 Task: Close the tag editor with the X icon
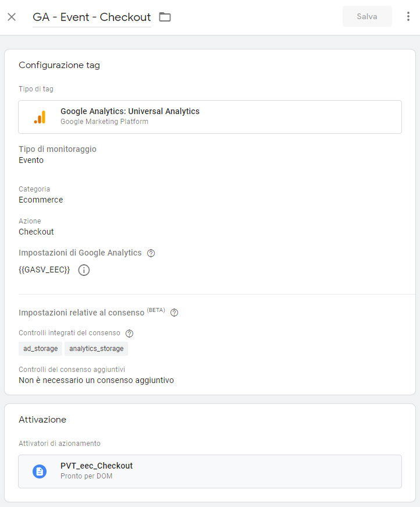click(12, 17)
